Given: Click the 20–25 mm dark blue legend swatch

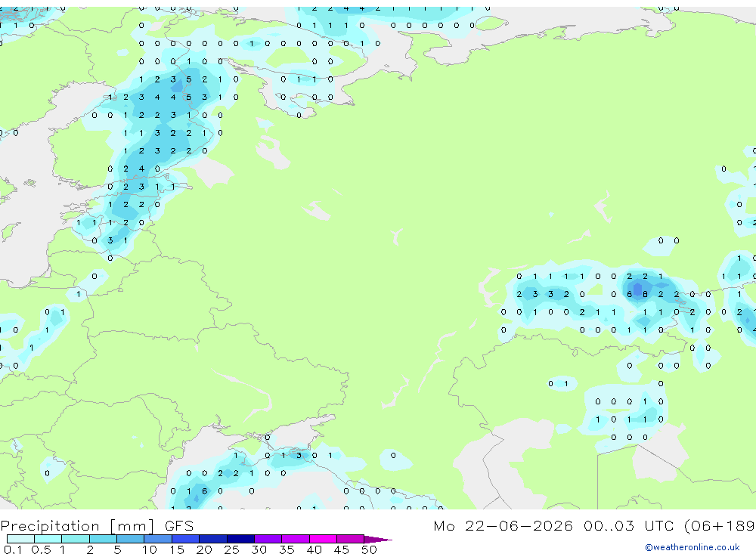Looking at the screenshot, I should [213, 539].
